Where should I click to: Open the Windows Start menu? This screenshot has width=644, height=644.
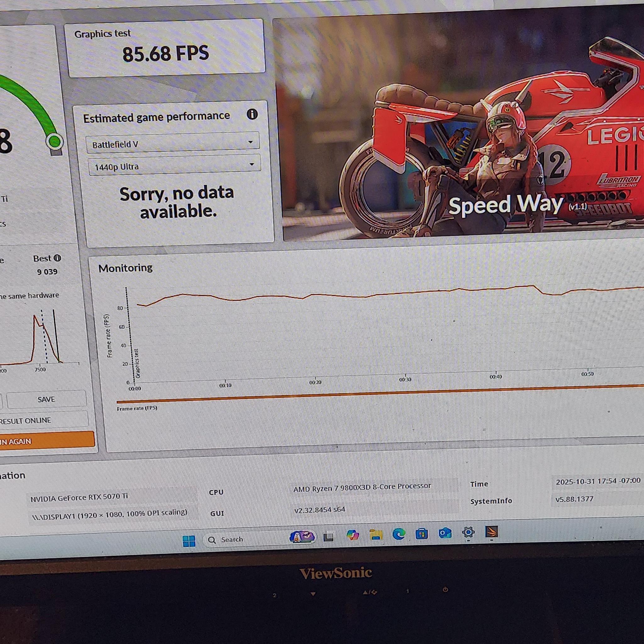click(189, 541)
